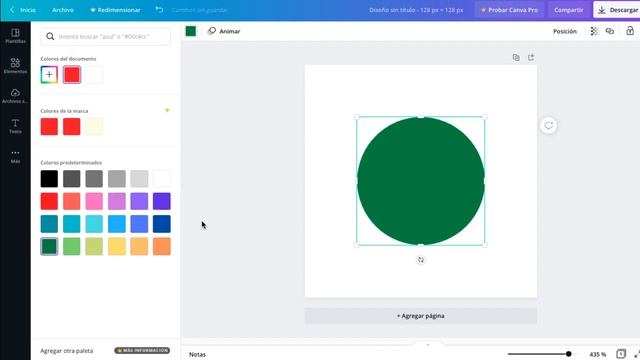Click the Animar button
The width and height of the screenshot is (640, 360).
(x=224, y=31)
